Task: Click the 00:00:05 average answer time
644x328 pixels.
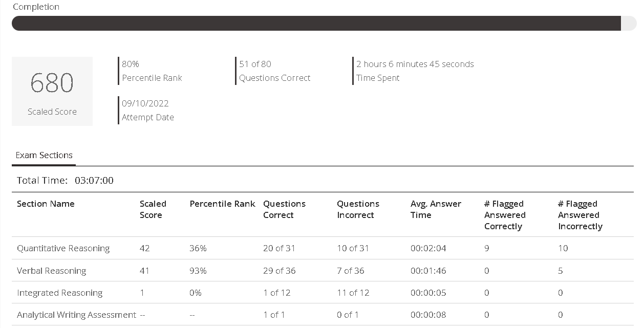Action: coord(428,293)
